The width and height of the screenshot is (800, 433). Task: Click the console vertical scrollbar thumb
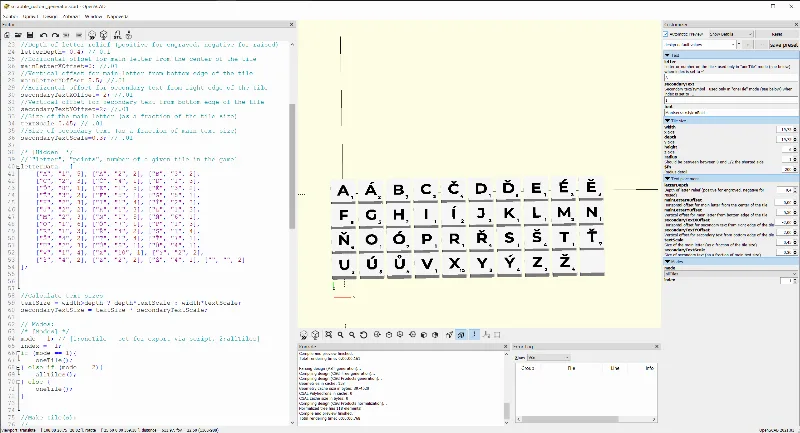coord(507,410)
